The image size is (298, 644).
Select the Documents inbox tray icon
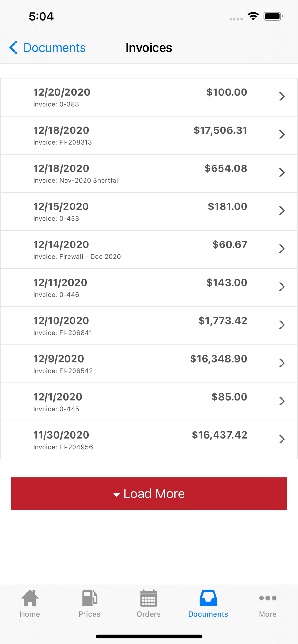(x=208, y=598)
